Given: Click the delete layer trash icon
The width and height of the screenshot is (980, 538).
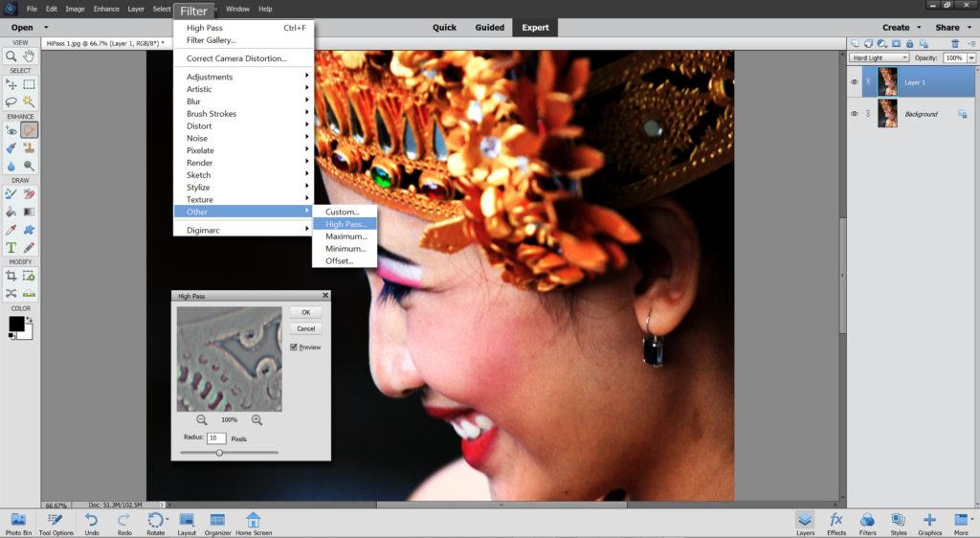Looking at the screenshot, I should pyautogui.click(x=954, y=43).
